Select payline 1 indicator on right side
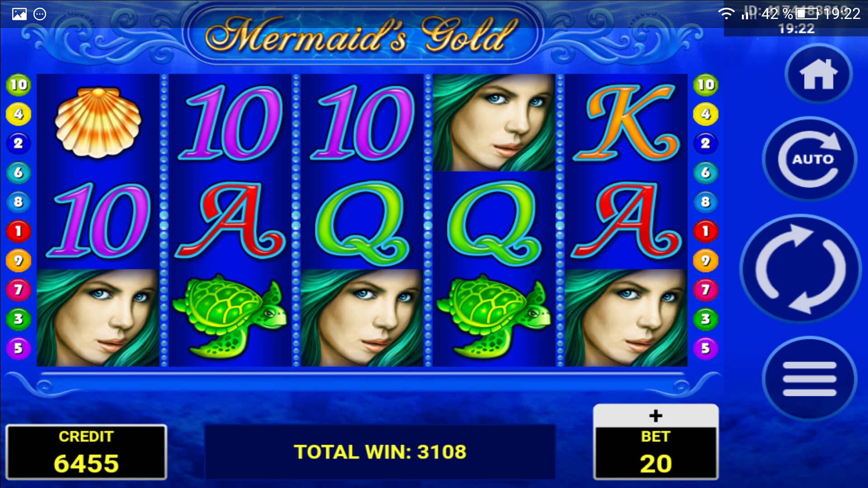 (x=705, y=231)
